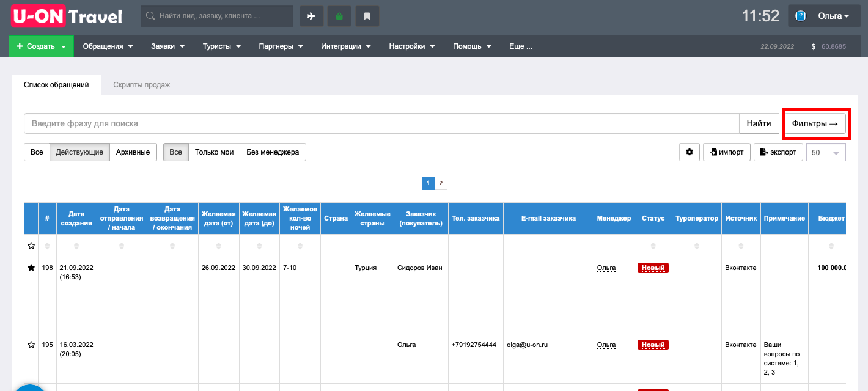Click the date 22.09.2022 in the menu bar
This screenshot has width=868, height=391.
point(777,46)
